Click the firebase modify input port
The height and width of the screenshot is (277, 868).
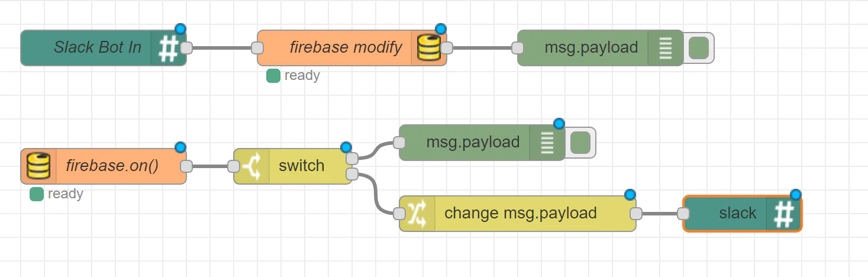click(257, 48)
